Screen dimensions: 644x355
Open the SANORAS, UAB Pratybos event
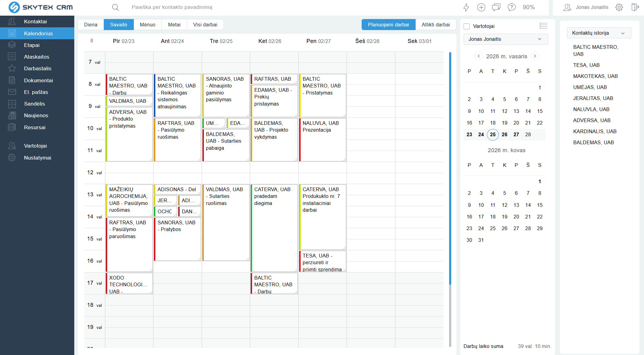click(x=177, y=239)
